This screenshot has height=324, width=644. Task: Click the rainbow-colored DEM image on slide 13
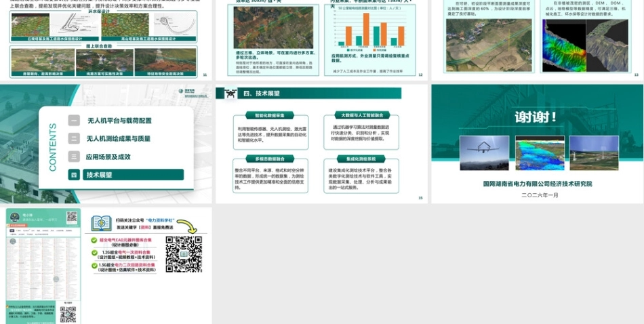(x=564, y=45)
